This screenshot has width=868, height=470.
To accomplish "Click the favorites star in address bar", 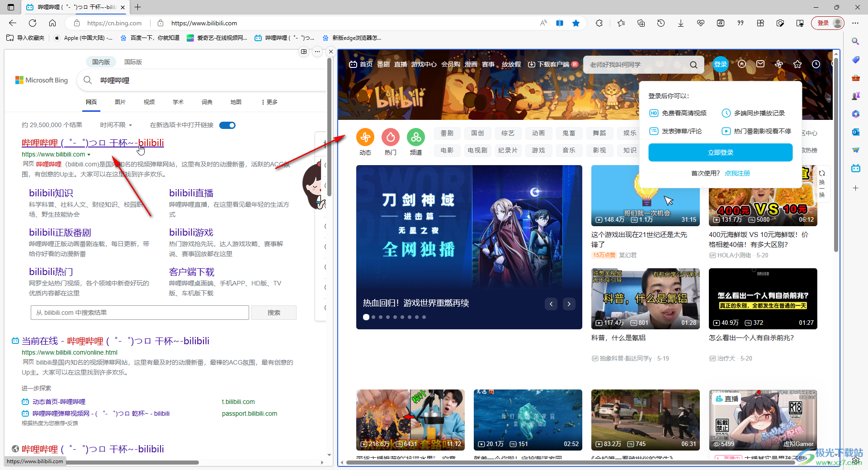I will [x=576, y=23].
